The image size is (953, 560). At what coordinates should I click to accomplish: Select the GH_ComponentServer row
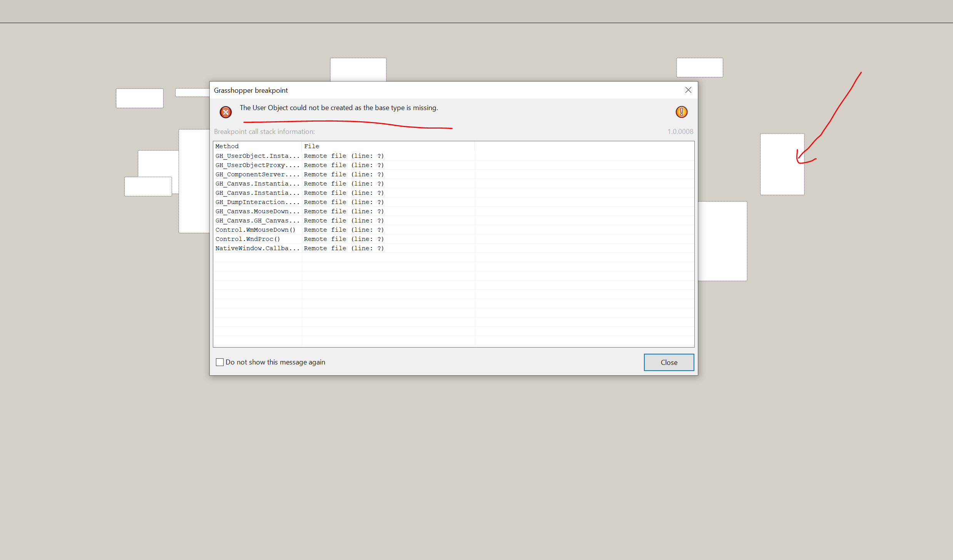pos(453,174)
